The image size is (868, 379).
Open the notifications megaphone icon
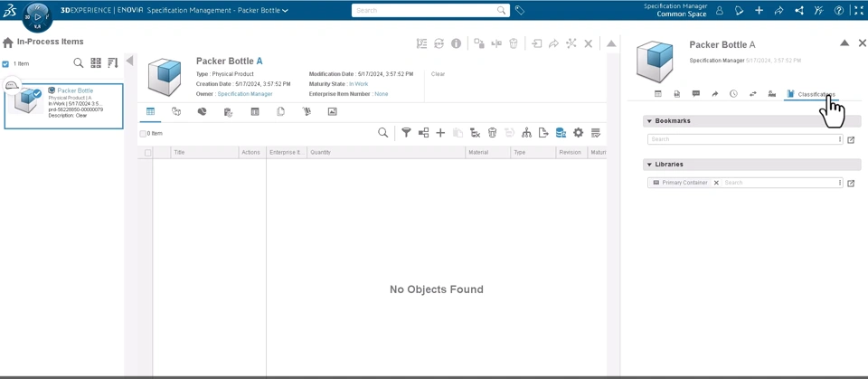pyautogui.click(x=739, y=10)
